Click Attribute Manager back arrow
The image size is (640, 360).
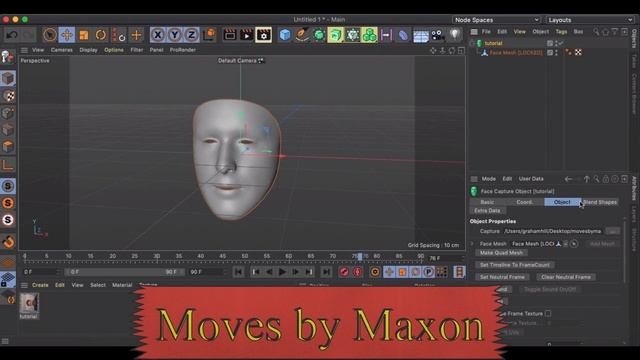(568, 179)
